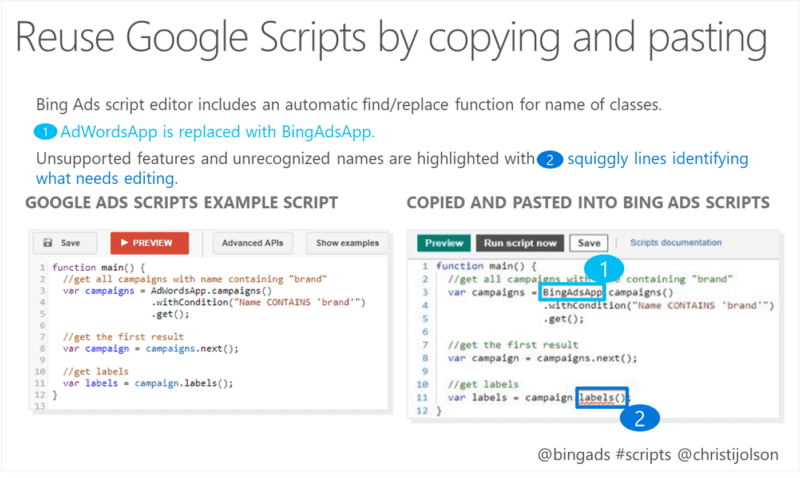Click 'COPIED AND PASTED INTO BING ADS SCRIPTS' heading
This screenshot has width=800, height=478.
pyautogui.click(x=588, y=203)
